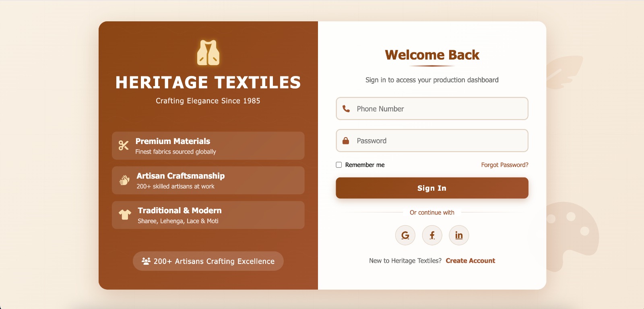
Task: Click the lock icon in Password field
Action: pos(346,141)
